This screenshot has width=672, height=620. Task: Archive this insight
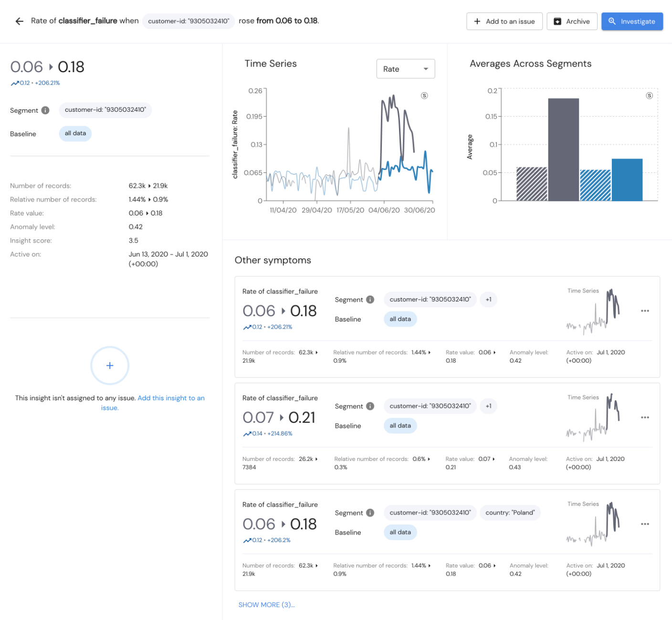pyautogui.click(x=571, y=21)
